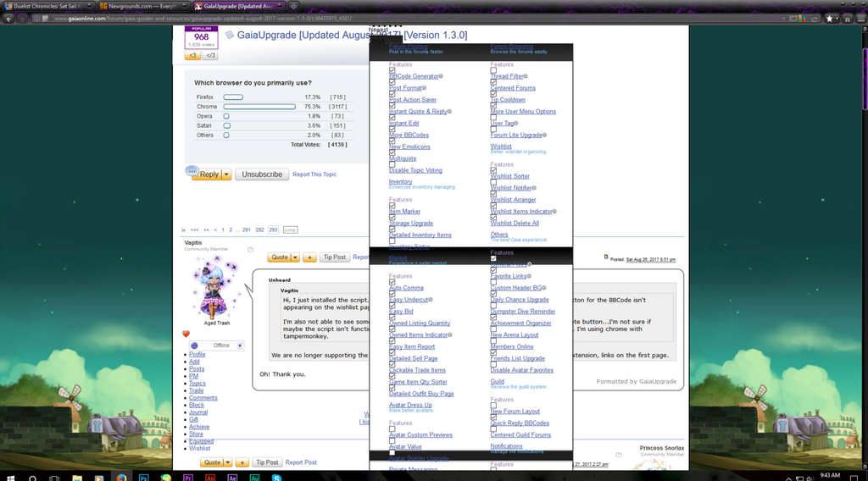Viewport: 868px width, 481px height.
Task: Click the topic title GaiaUpgrade link
Action: pos(352,35)
